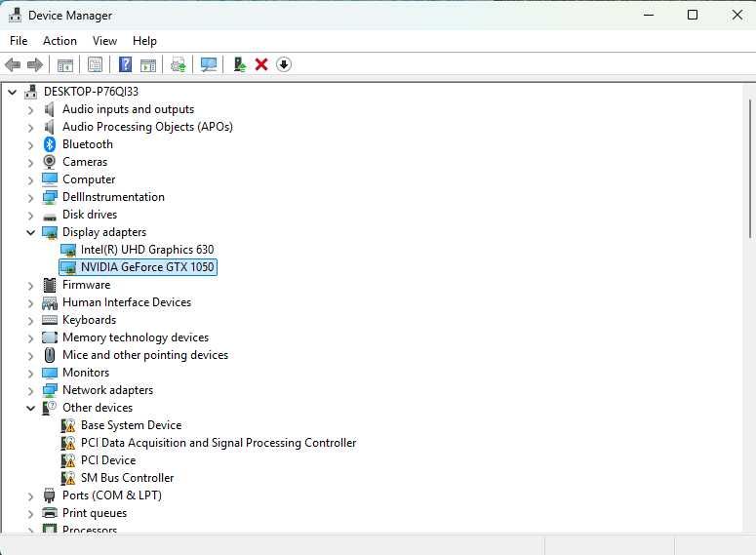
Task: Collapse the Display adapters category
Action: point(30,232)
